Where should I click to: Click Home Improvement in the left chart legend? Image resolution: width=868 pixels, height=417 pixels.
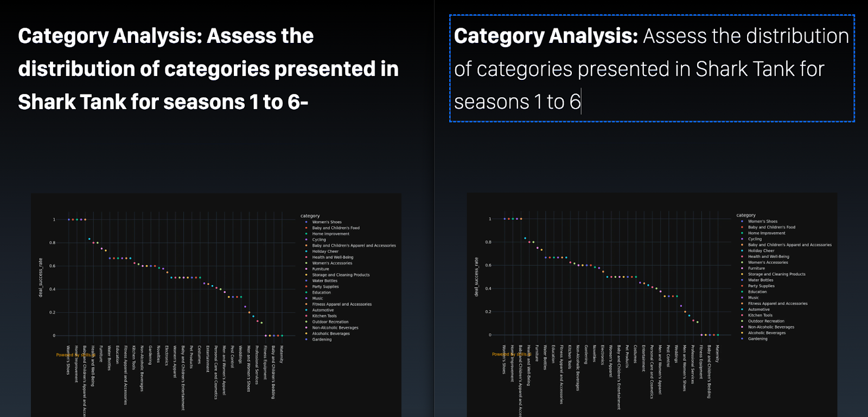(x=331, y=234)
